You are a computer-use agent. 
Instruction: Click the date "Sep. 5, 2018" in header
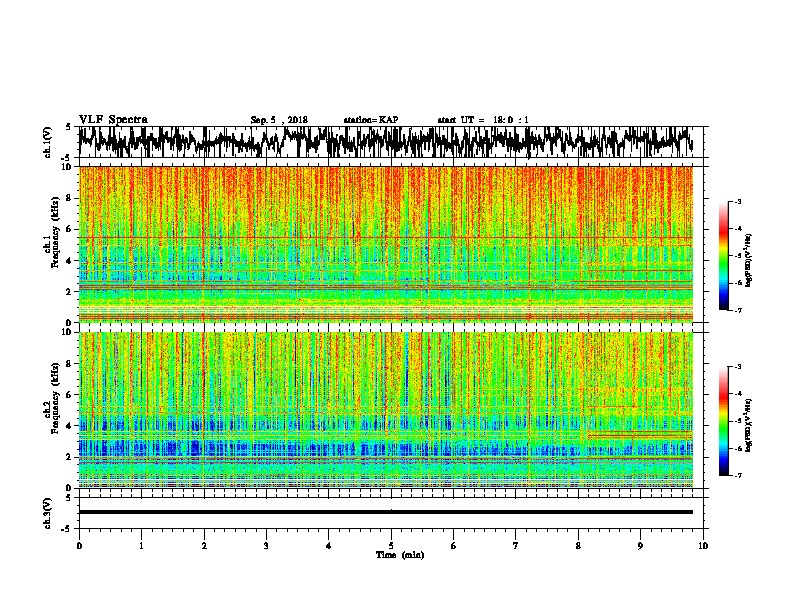pyautogui.click(x=279, y=120)
